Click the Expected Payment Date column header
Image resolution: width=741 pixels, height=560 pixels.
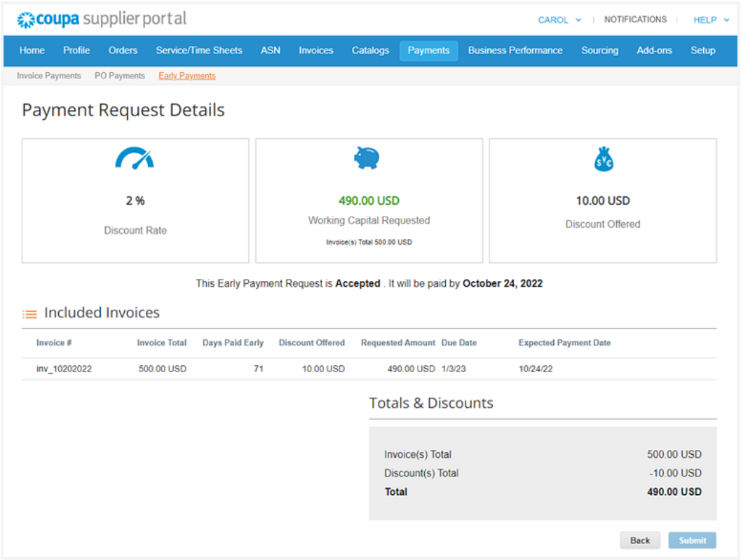564,343
